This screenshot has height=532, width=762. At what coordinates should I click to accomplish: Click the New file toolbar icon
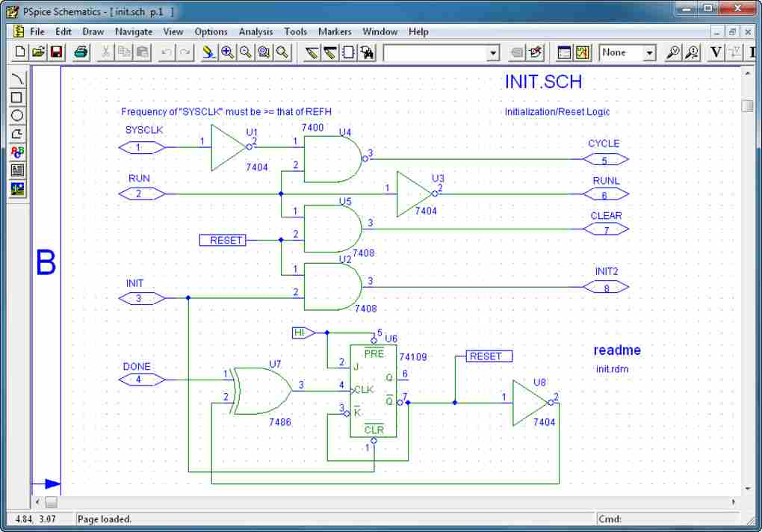tap(20, 52)
